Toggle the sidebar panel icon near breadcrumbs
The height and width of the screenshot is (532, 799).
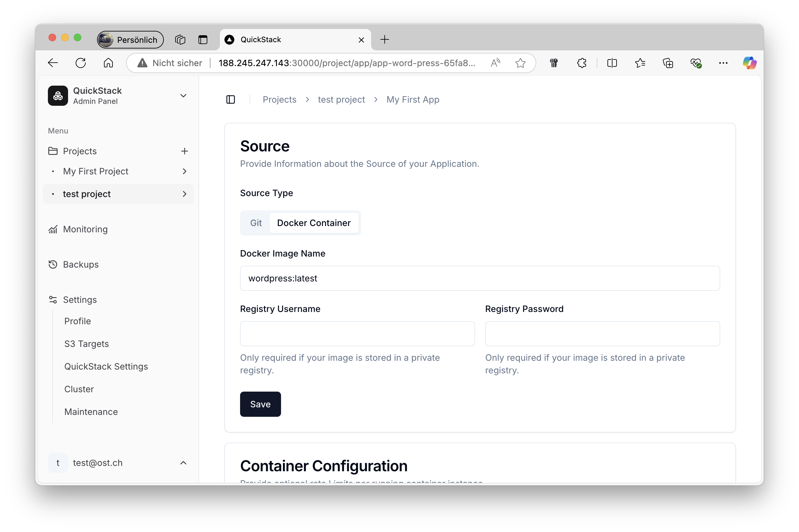pos(231,99)
